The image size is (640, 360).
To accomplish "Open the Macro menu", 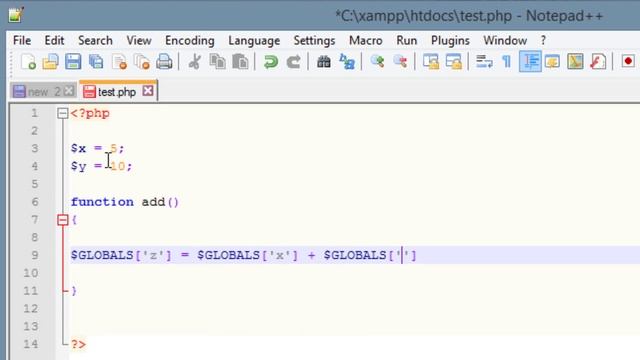I will coord(366,40).
